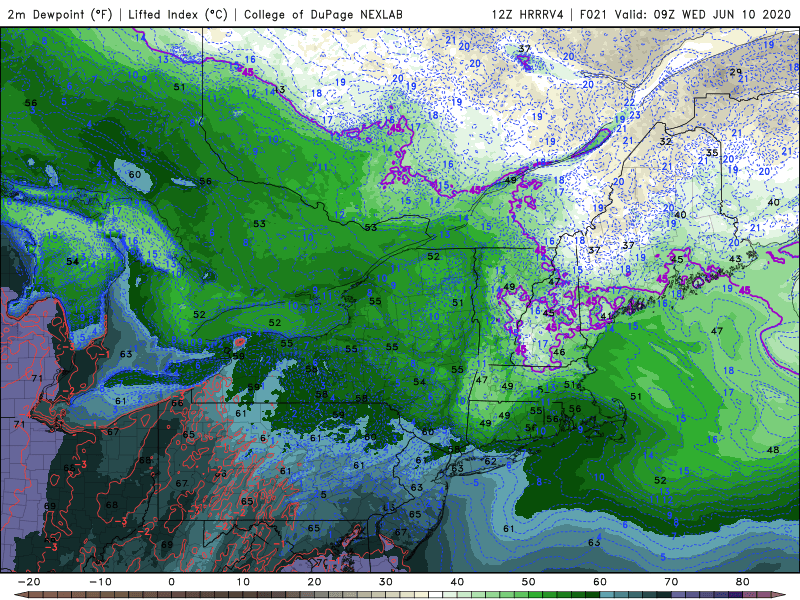The height and width of the screenshot is (600, 800).
Task: Click the 0 label on the color scale
Action: [x=171, y=582]
